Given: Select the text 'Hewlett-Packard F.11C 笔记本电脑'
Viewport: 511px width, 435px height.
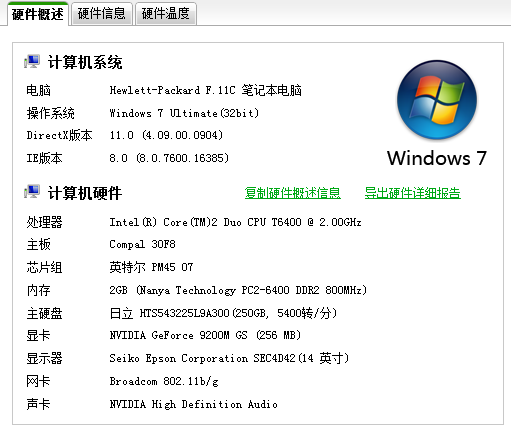Looking at the screenshot, I should pos(206,90).
